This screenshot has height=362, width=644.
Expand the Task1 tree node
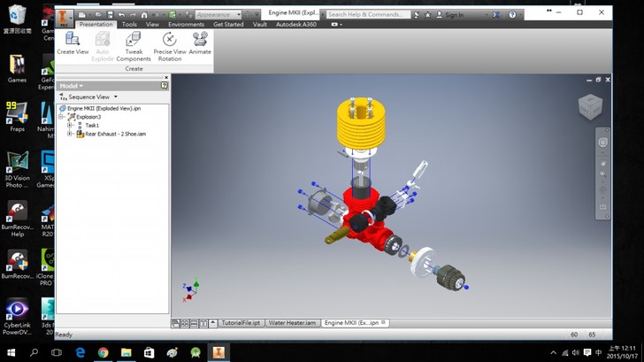point(70,126)
